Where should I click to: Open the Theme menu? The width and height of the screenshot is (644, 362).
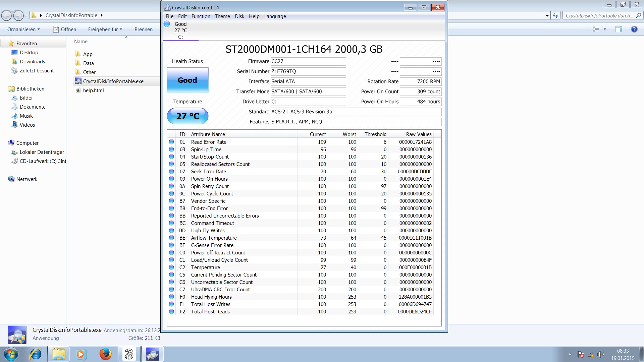point(222,16)
